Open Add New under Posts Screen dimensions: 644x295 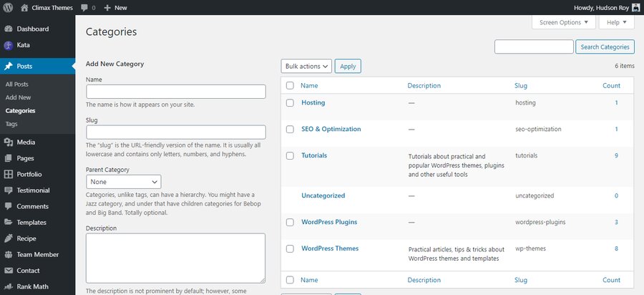(18, 97)
